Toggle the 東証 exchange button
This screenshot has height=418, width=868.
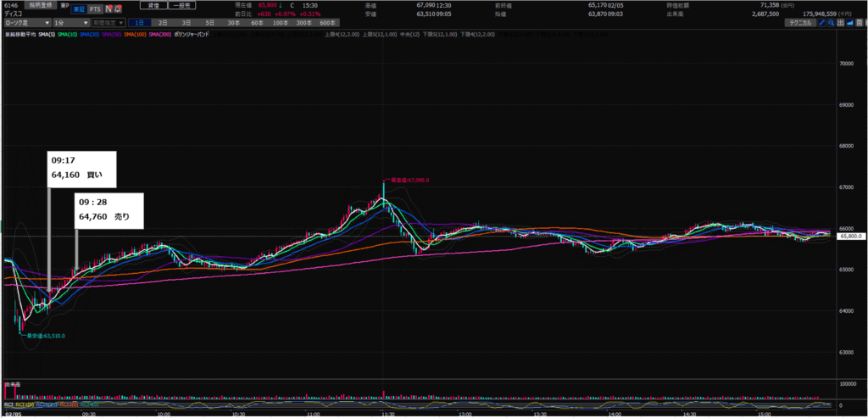(x=79, y=8)
